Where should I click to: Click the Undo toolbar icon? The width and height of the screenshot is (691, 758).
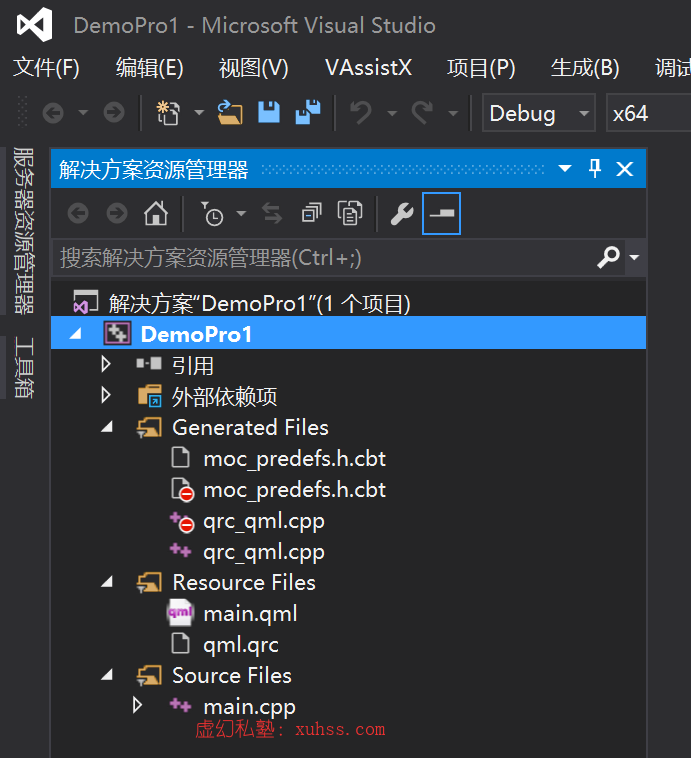(x=361, y=113)
